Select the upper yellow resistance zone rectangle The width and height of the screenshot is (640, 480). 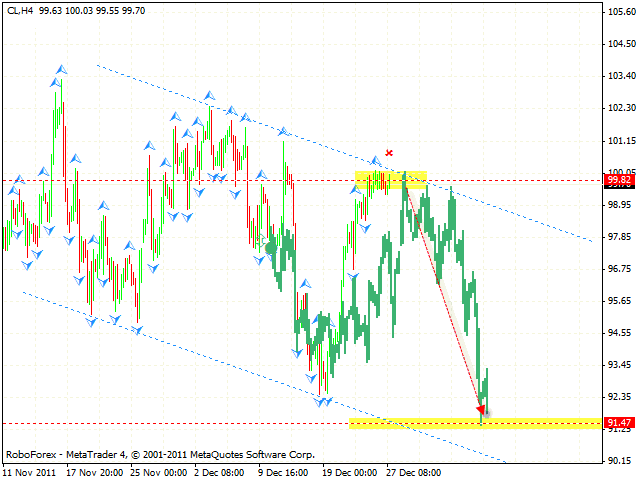coord(391,179)
